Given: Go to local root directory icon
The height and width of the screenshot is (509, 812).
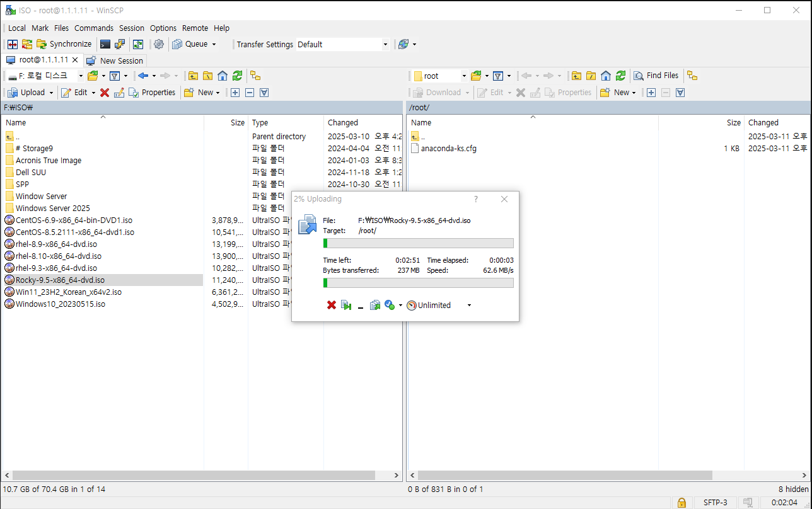Looking at the screenshot, I should click(x=207, y=76).
